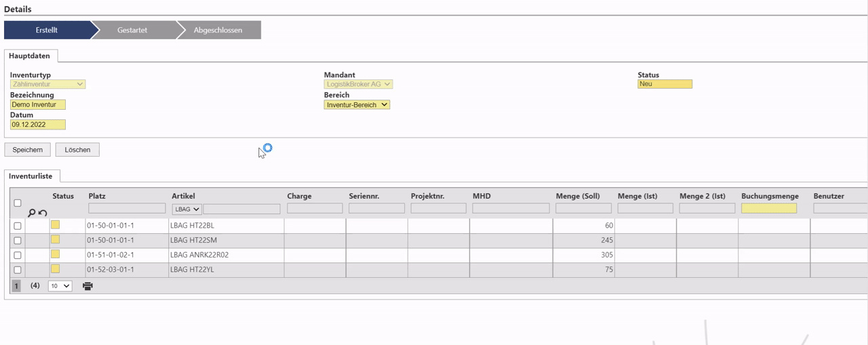This screenshot has height=345, width=868.
Task: Click the Platz filter input
Action: click(x=127, y=209)
